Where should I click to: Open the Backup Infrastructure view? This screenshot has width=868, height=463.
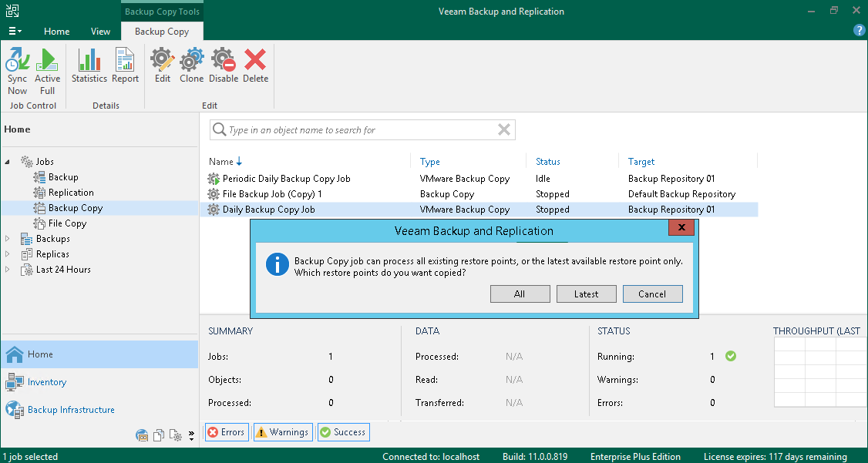click(x=99, y=410)
